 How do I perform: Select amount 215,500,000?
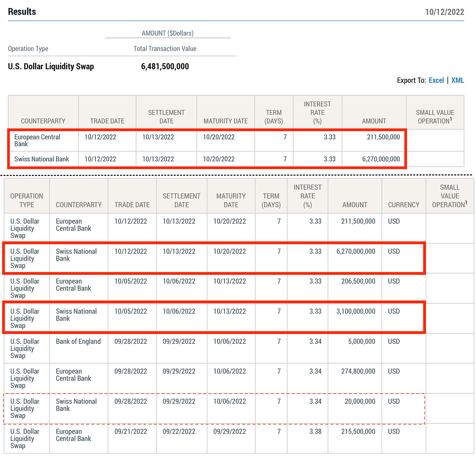[358, 431]
